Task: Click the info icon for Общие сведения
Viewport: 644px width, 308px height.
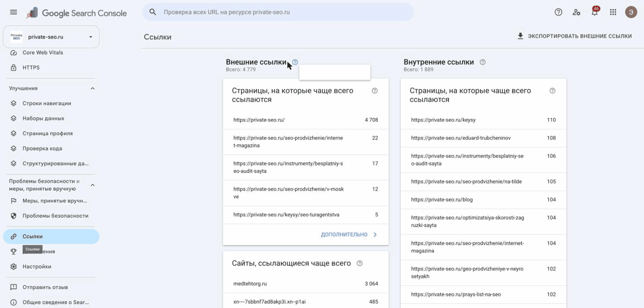Action: [14, 302]
